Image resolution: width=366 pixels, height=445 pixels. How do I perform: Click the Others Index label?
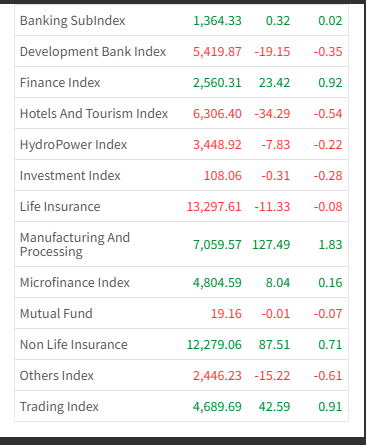57,376
